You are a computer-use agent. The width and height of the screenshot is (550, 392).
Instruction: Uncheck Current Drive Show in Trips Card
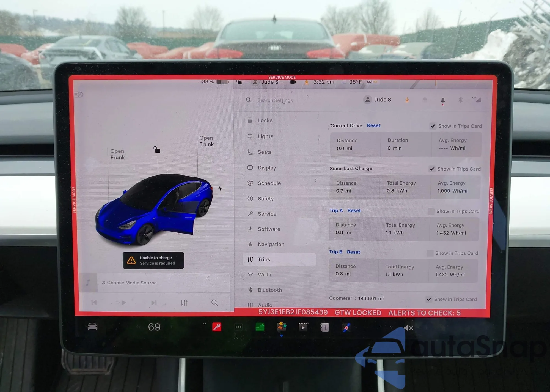[433, 126]
